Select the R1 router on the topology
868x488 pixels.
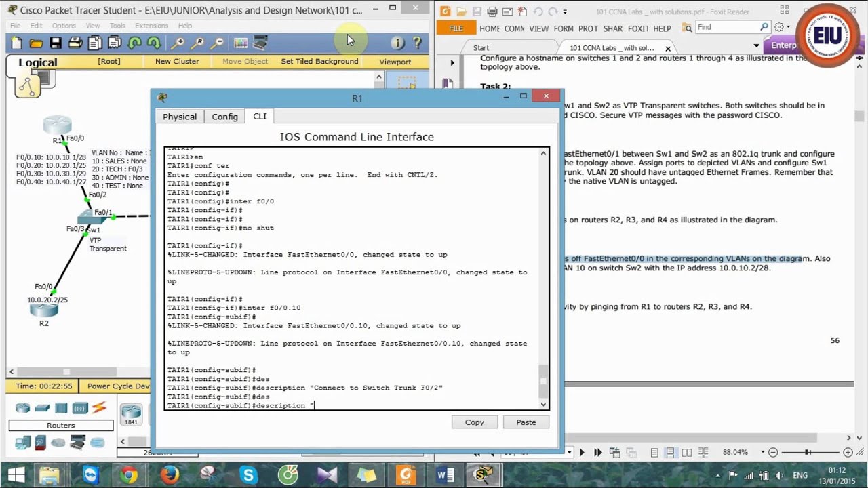(x=57, y=125)
